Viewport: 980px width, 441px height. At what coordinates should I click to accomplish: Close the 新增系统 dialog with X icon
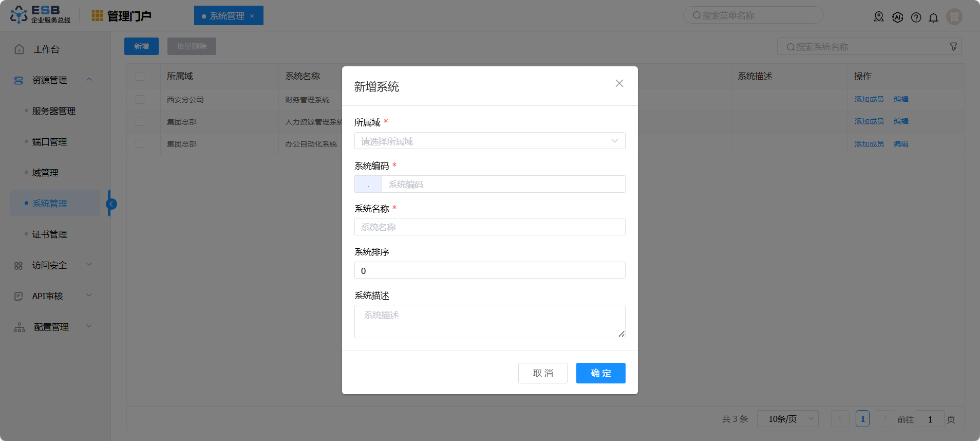pos(619,83)
